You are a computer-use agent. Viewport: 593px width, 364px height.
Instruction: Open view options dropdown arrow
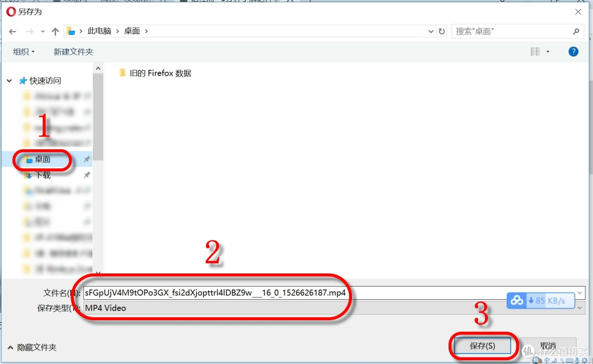547,52
